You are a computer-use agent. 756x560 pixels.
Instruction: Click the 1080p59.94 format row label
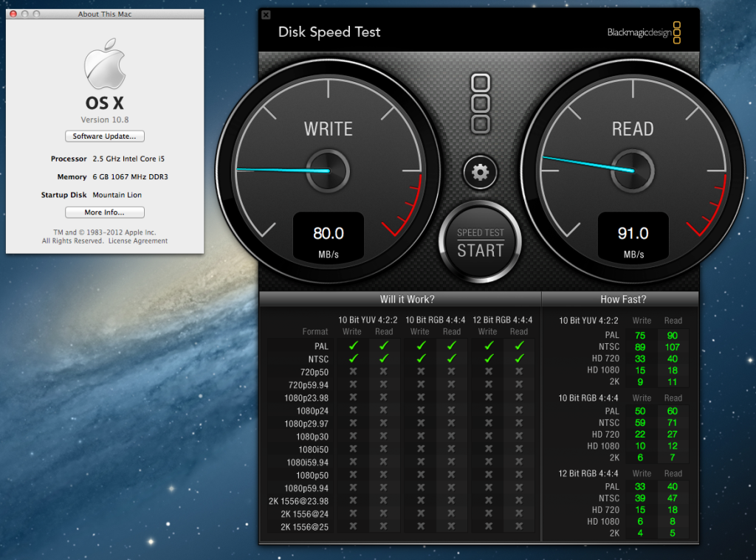(x=306, y=488)
